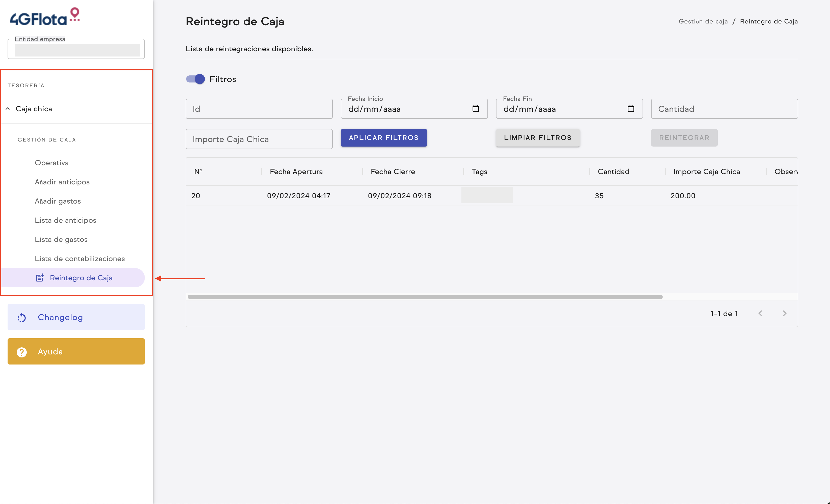The image size is (830, 504).
Task: Go to next table page arrow
Action: [x=785, y=313]
